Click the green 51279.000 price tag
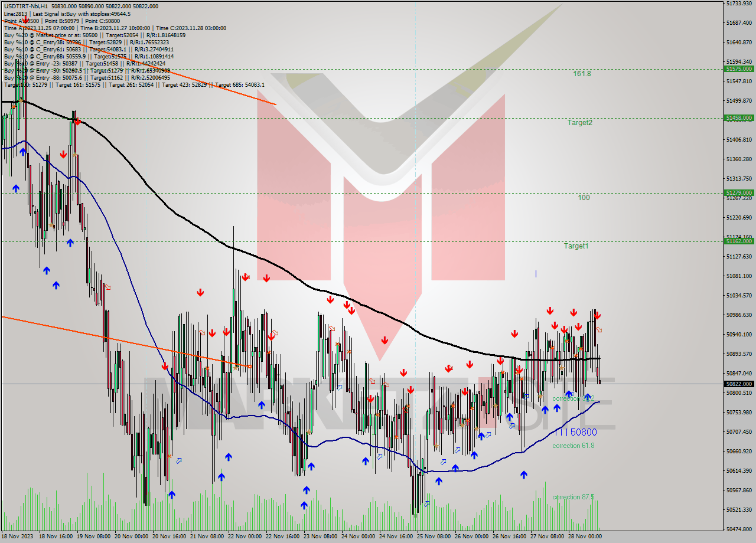The width and height of the screenshot is (756, 543). 738,192
